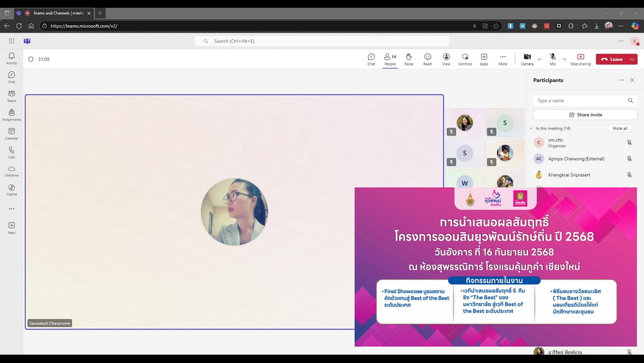
Task: Unmute the Mic
Action: click(x=553, y=59)
